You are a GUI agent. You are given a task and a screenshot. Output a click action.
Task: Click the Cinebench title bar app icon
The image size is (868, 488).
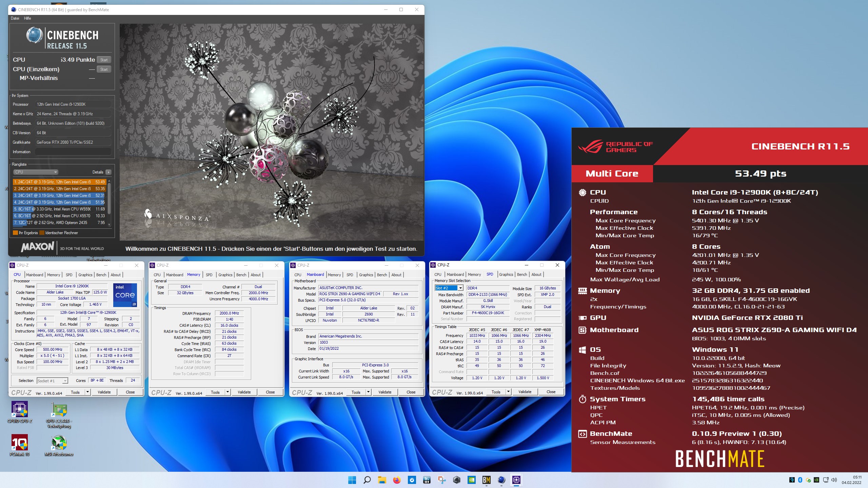coord(14,9)
